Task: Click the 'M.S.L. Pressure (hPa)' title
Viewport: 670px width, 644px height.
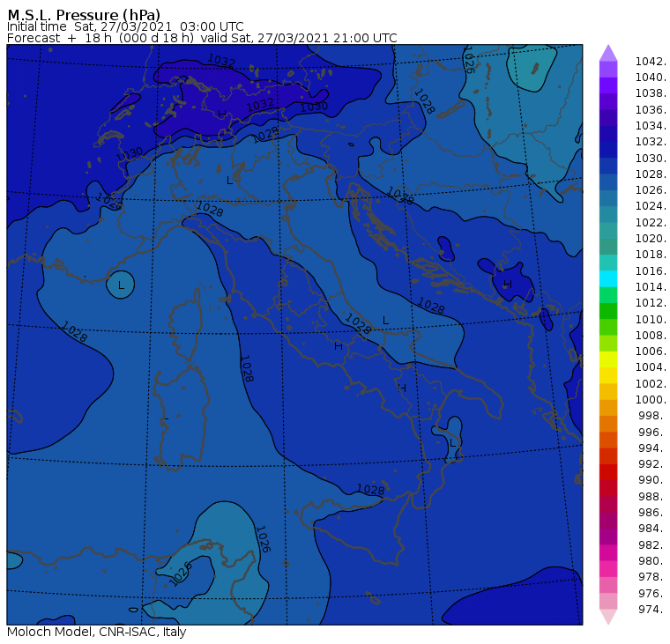Action: [84, 14]
